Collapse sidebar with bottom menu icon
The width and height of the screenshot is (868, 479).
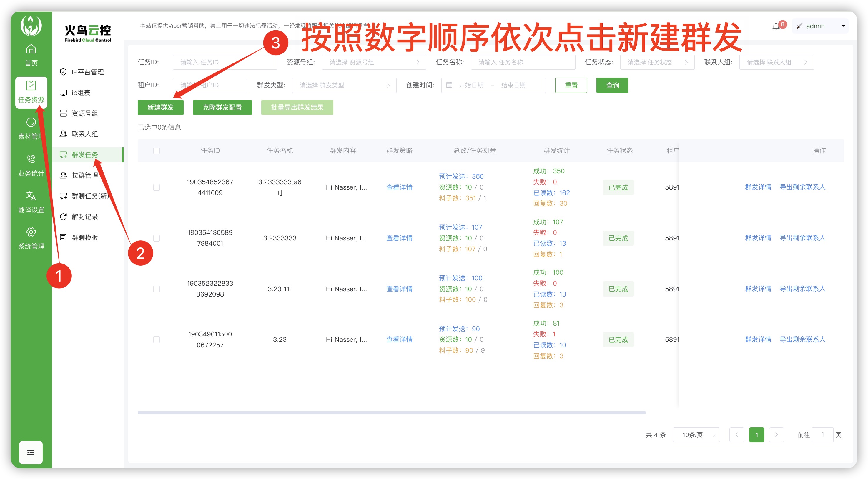pos(31,452)
